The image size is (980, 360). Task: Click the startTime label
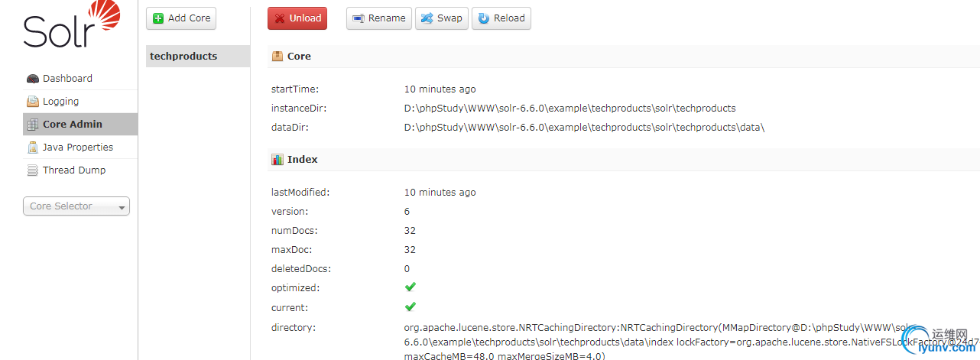pyautogui.click(x=295, y=89)
